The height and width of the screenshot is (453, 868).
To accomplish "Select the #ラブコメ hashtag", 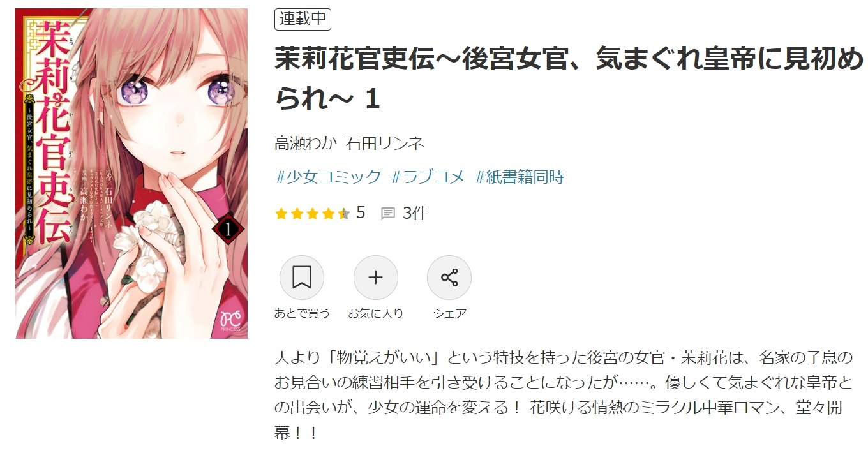I will pyautogui.click(x=428, y=177).
